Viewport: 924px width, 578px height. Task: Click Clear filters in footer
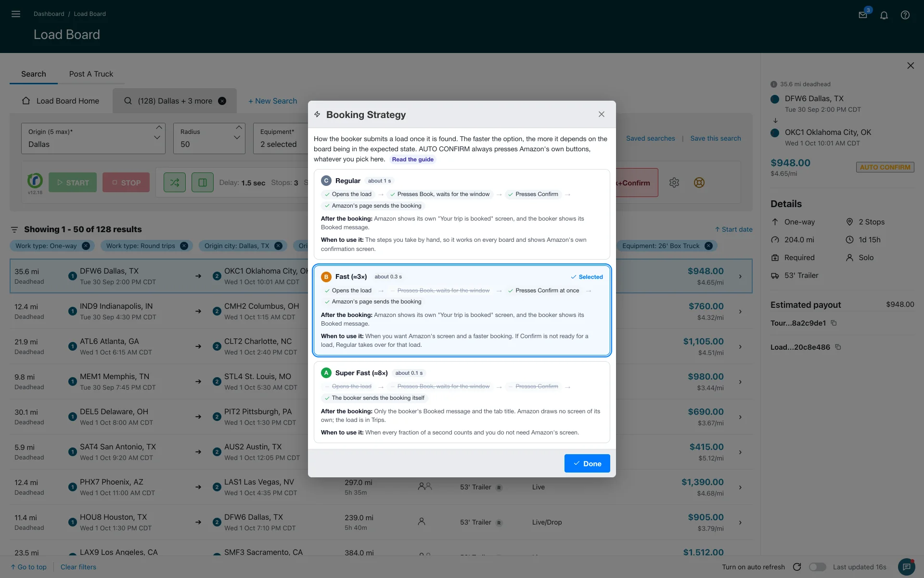click(x=78, y=567)
